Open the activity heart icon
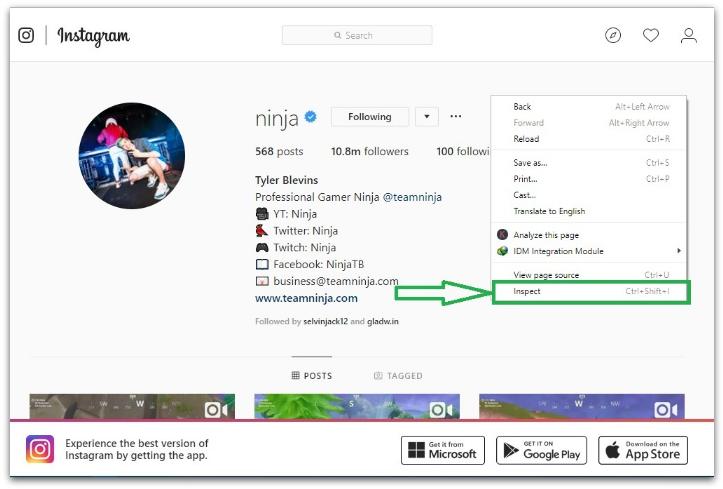Screen dimensions: 723x489 coord(651,35)
